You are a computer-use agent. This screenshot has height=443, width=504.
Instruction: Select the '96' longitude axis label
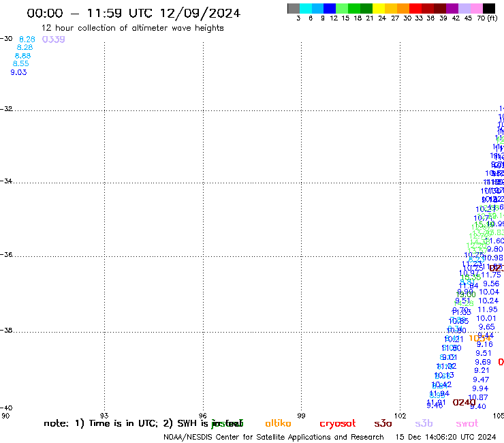203,416
